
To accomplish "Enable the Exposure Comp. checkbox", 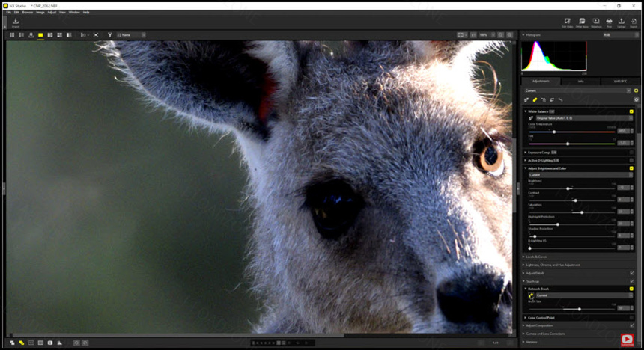I will point(631,153).
